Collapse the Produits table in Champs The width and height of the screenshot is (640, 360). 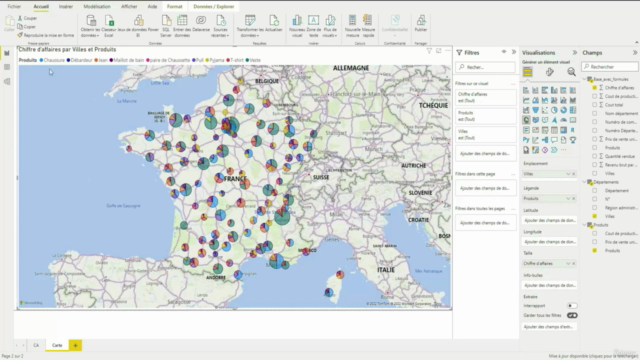584,225
